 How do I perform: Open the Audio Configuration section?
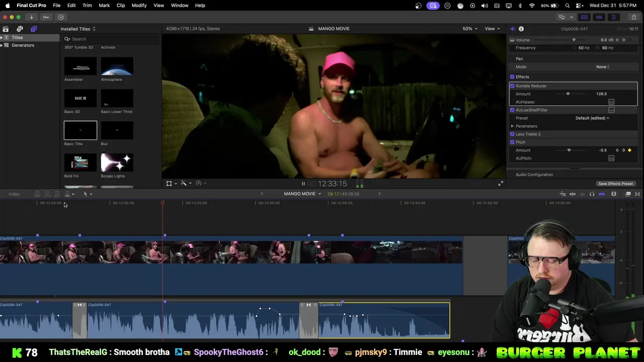(x=534, y=175)
